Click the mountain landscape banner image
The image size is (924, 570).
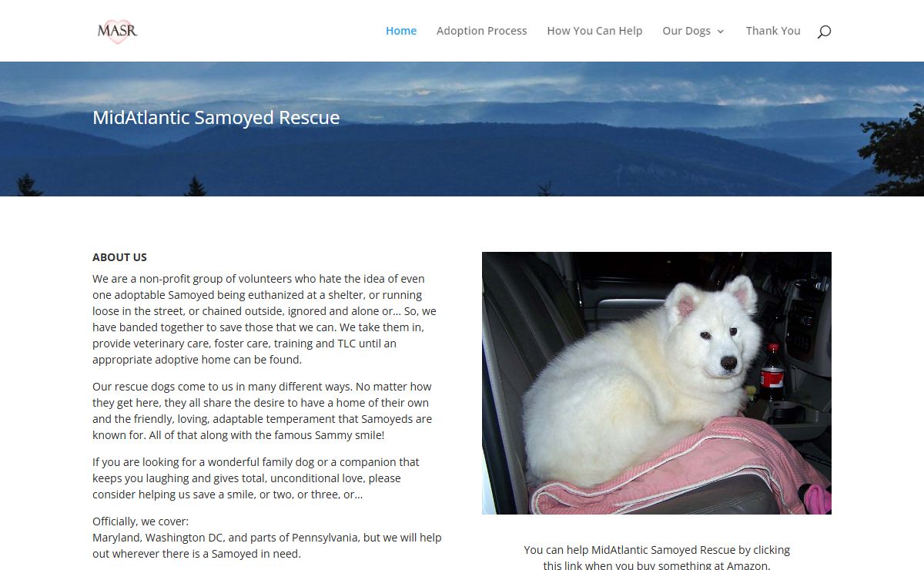point(462,129)
